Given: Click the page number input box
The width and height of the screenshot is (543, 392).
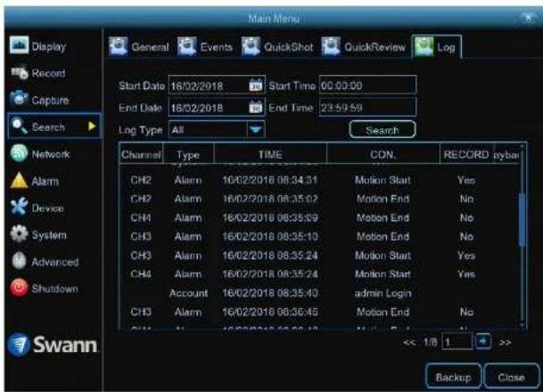Looking at the screenshot, I should click(457, 342).
